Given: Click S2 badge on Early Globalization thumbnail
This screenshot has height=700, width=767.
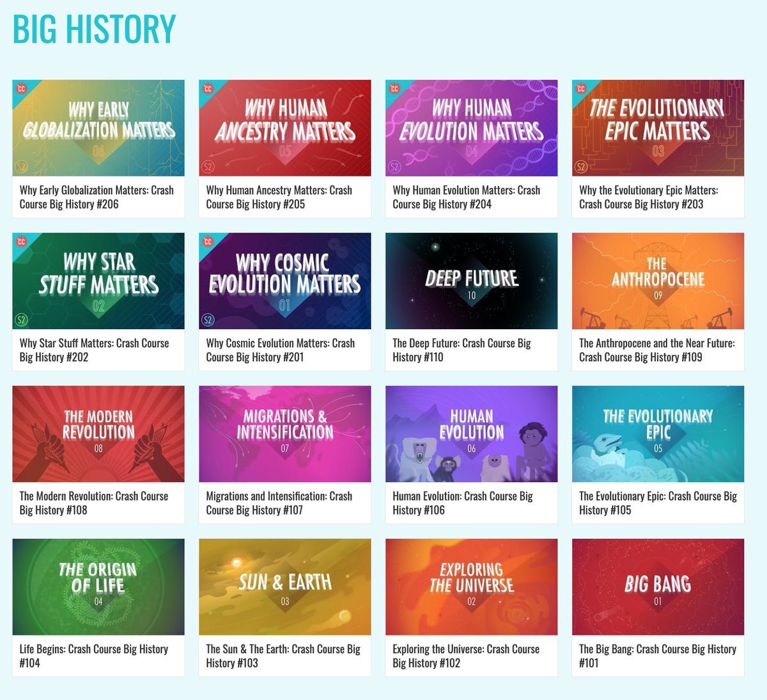Looking at the screenshot, I should tap(22, 167).
